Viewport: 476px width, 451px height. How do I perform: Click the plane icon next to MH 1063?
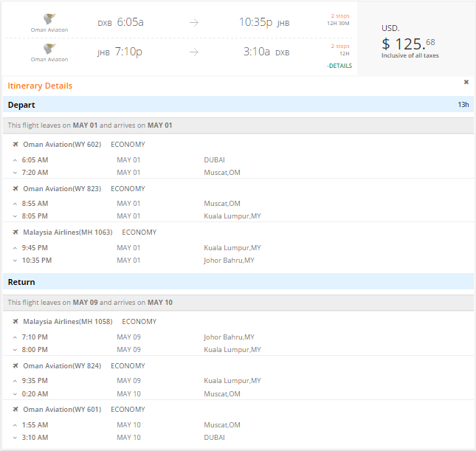click(x=15, y=233)
